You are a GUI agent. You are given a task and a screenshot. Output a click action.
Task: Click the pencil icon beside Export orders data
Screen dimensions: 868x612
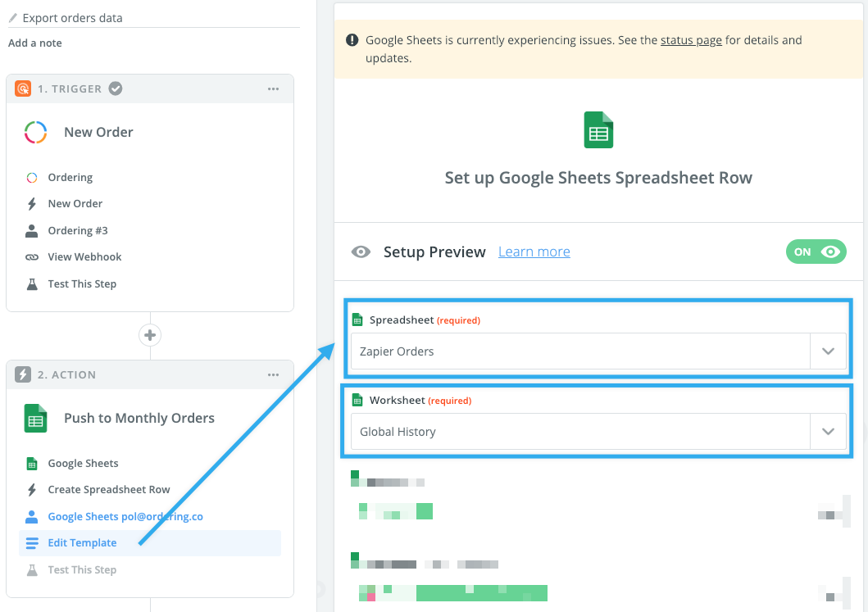[x=13, y=18]
